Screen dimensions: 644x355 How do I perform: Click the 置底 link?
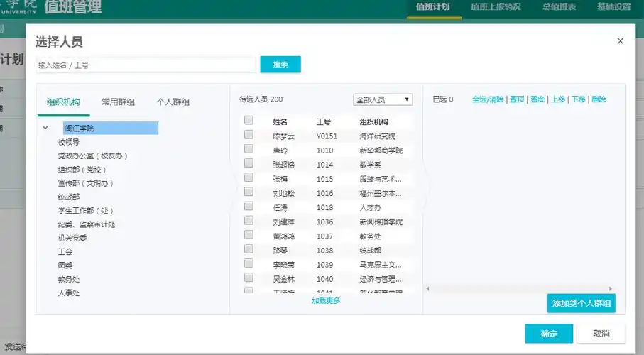(537, 99)
